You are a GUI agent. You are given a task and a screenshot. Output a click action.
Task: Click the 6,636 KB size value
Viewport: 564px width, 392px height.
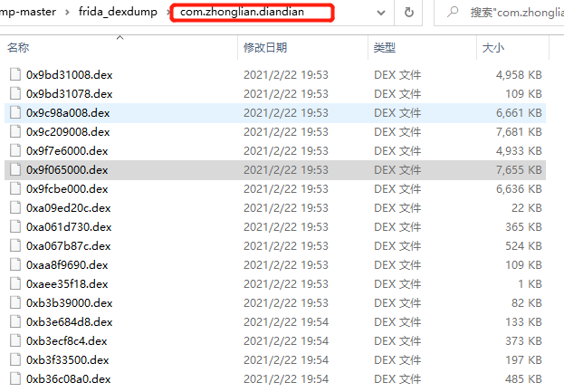519,189
